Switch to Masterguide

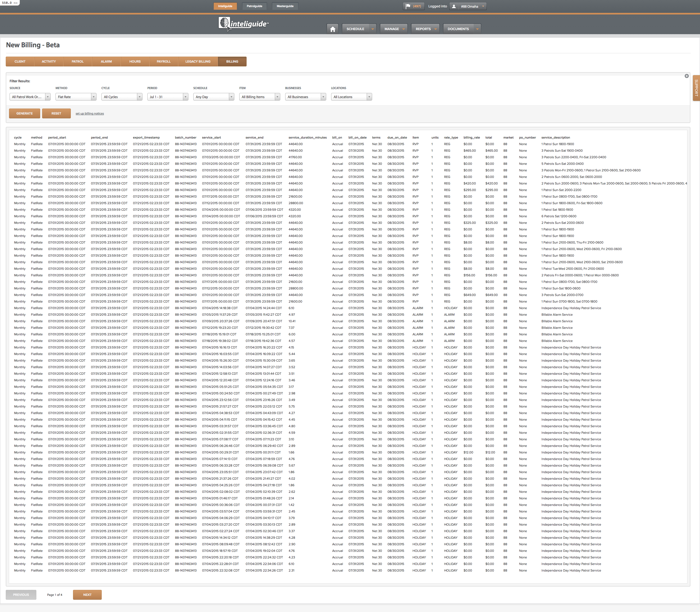tap(285, 6)
